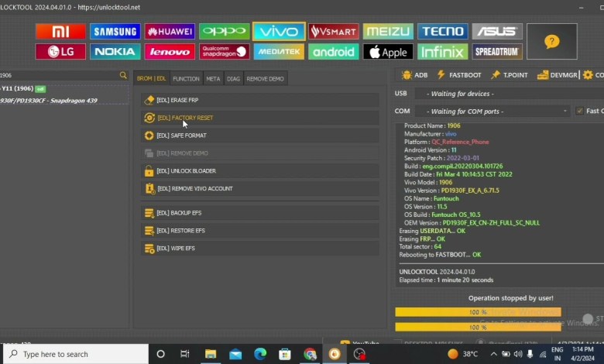
Task: Select the Infinix brand tile
Action: [442, 52]
